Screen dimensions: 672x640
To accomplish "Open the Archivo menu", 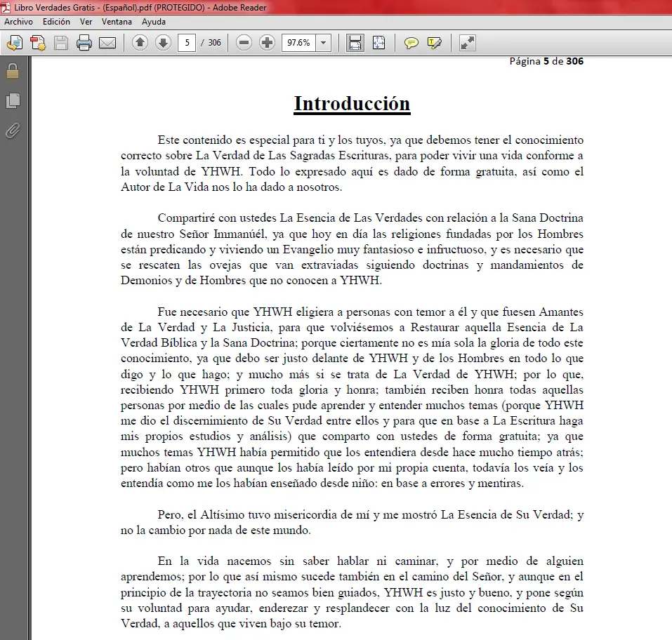I will click(18, 22).
